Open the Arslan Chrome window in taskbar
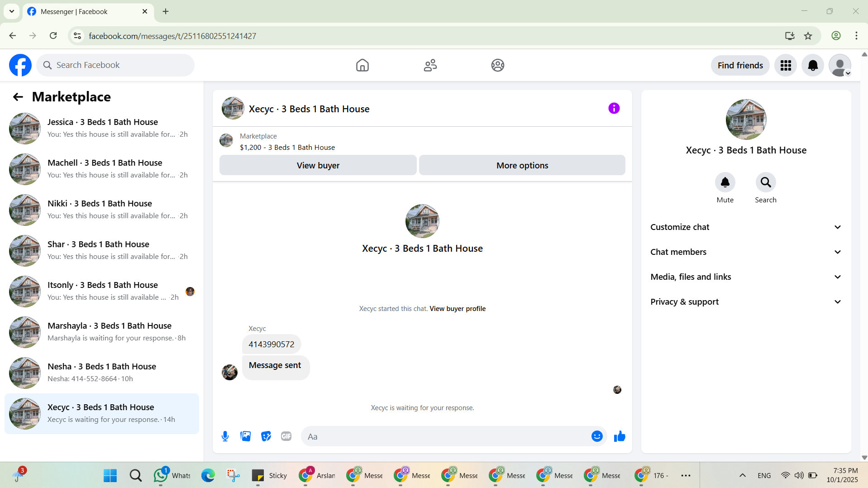The image size is (868, 488). coord(317,475)
